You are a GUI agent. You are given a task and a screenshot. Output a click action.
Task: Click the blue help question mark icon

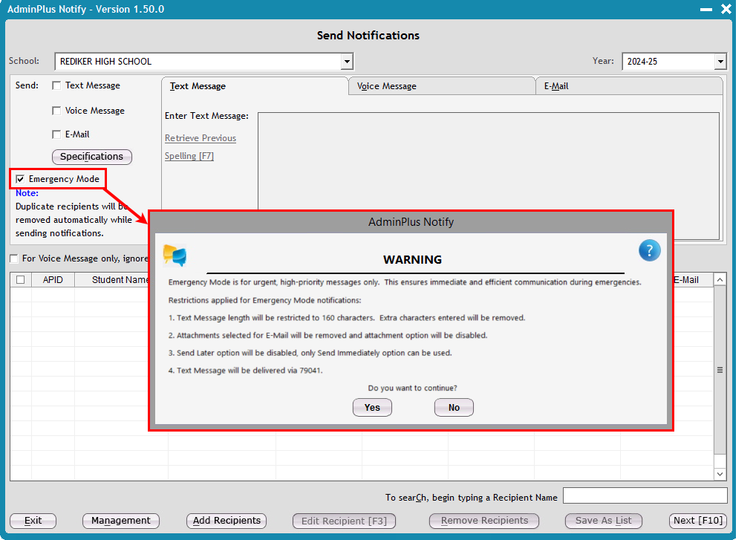650,251
